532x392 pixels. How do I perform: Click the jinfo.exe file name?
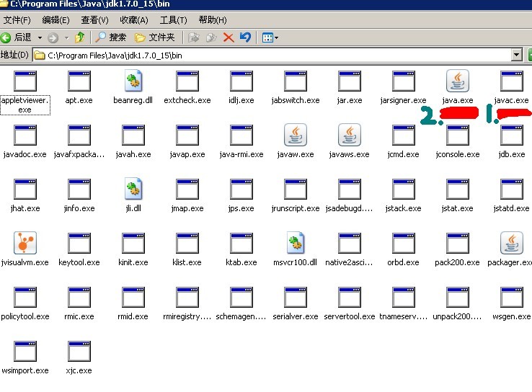[x=79, y=208]
